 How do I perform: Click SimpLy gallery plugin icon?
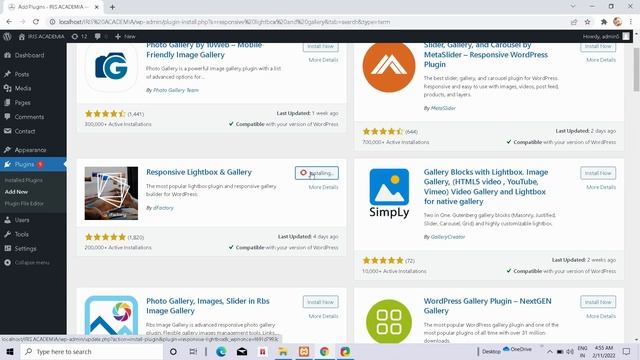click(x=389, y=193)
